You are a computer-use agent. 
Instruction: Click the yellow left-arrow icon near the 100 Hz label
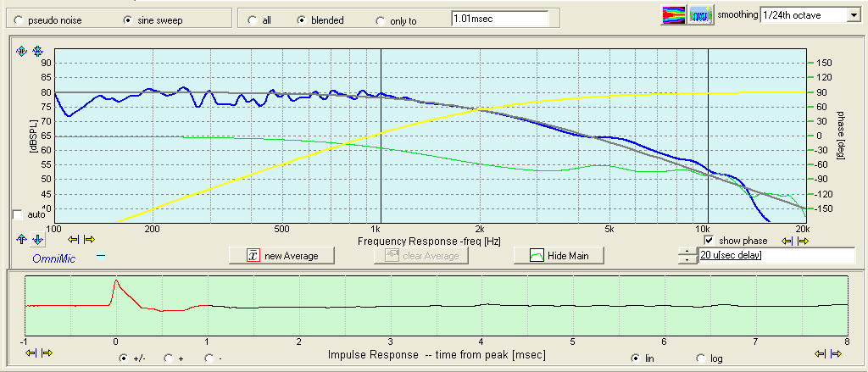[x=75, y=240]
